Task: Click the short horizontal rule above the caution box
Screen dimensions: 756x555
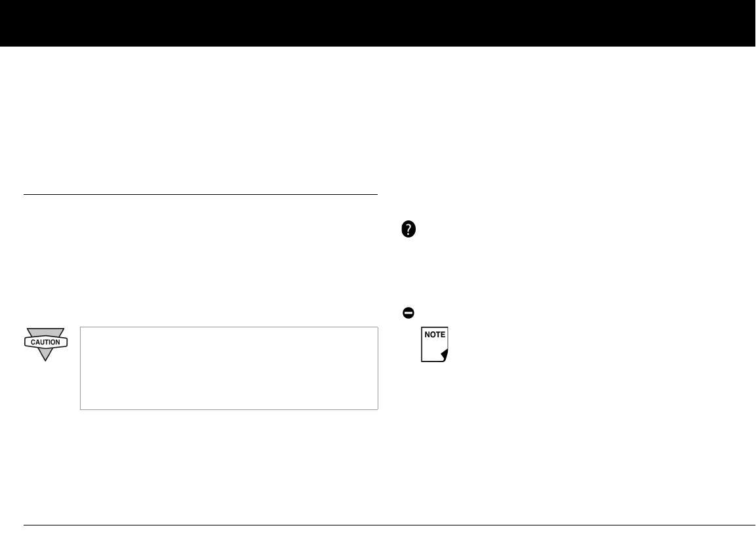Action: (x=201, y=195)
